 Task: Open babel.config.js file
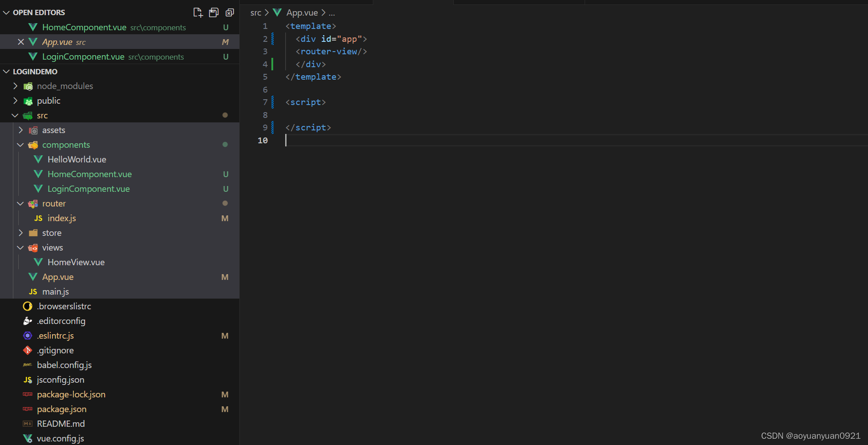pyautogui.click(x=120, y=365)
